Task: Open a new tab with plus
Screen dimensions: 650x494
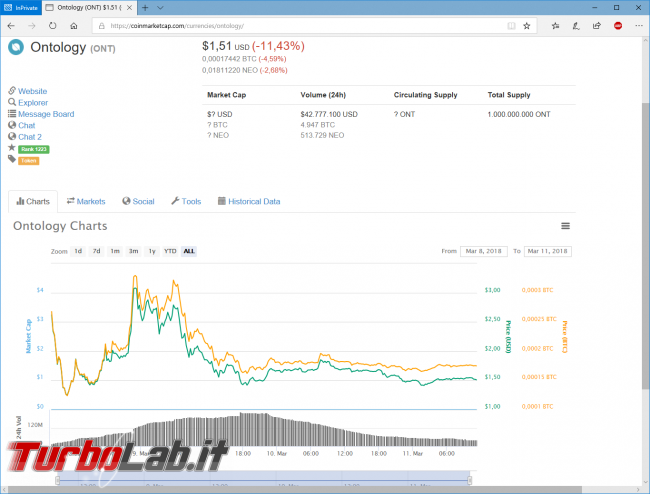Action: [145, 7]
